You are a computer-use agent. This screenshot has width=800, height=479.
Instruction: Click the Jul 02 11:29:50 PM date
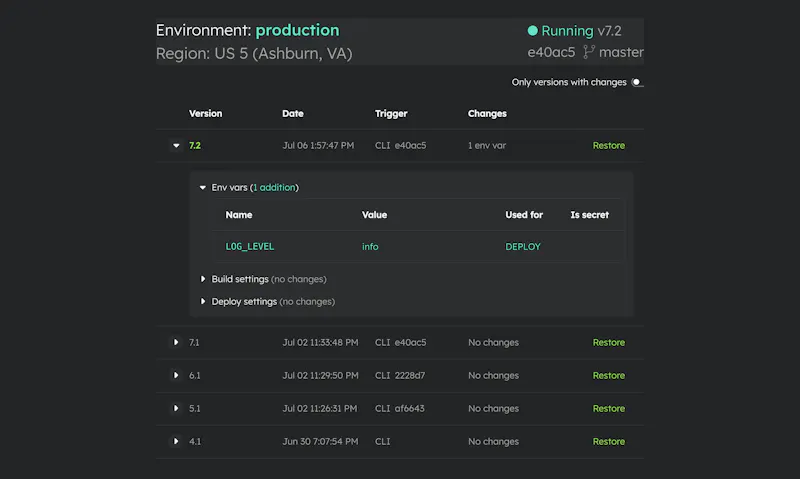tap(320, 375)
